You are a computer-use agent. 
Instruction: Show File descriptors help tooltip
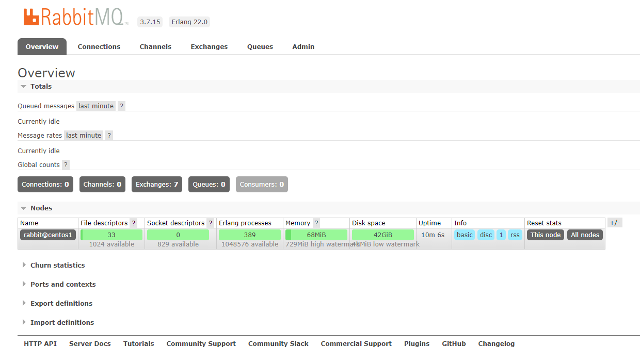point(134,223)
